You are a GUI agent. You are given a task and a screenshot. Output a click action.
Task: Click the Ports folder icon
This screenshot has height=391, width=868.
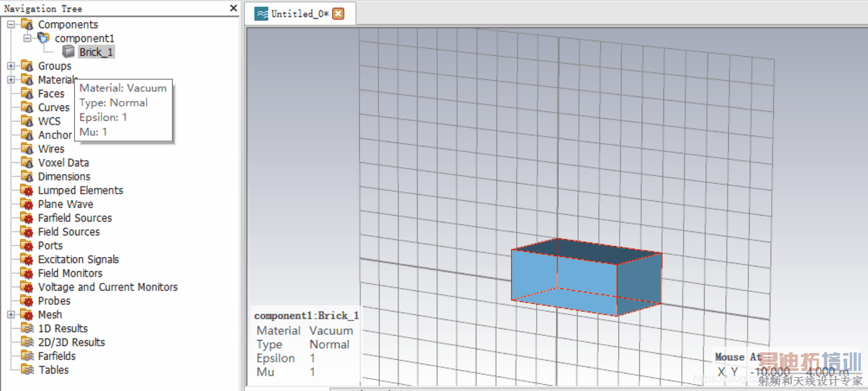pyautogui.click(x=27, y=245)
